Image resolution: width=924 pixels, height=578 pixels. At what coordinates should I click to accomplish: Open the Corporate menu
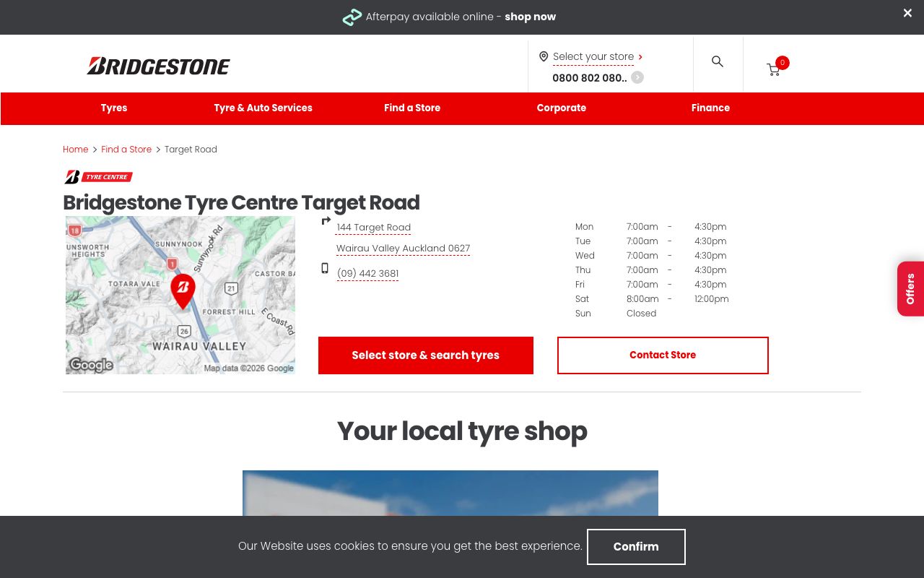(x=562, y=108)
